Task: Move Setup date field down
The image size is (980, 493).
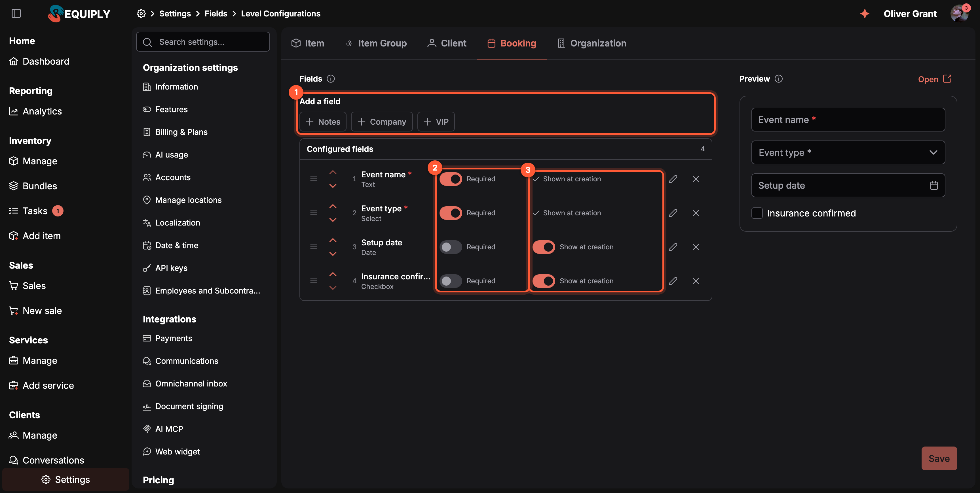Action: [333, 254]
